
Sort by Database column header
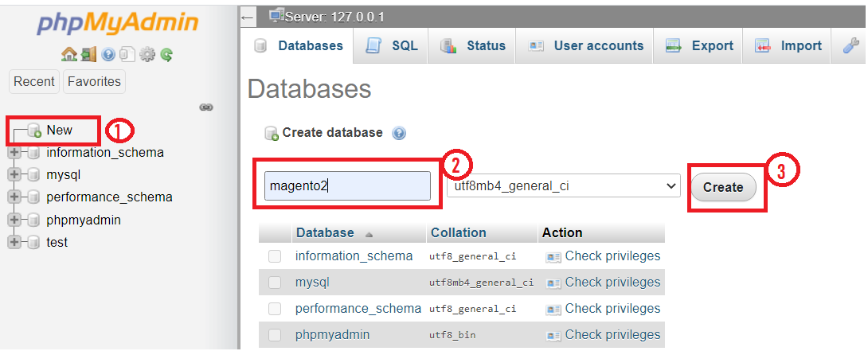pyautogui.click(x=325, y=232)
